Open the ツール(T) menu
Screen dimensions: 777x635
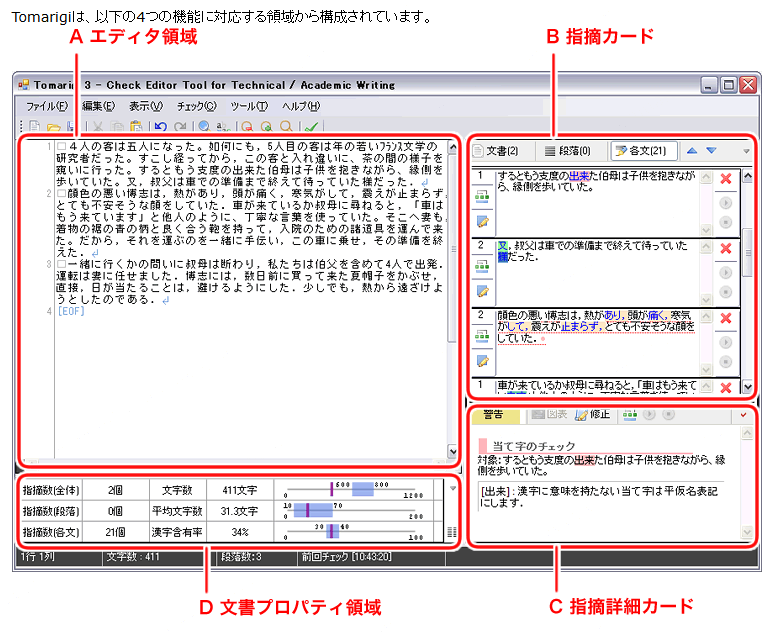[249, 106]
